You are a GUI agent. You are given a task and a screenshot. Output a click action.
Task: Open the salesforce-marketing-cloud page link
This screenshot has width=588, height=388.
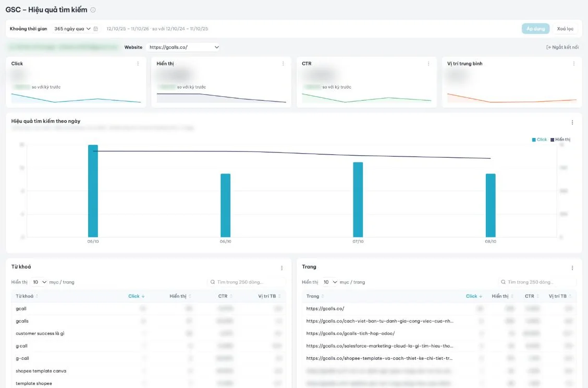[379, 346]
